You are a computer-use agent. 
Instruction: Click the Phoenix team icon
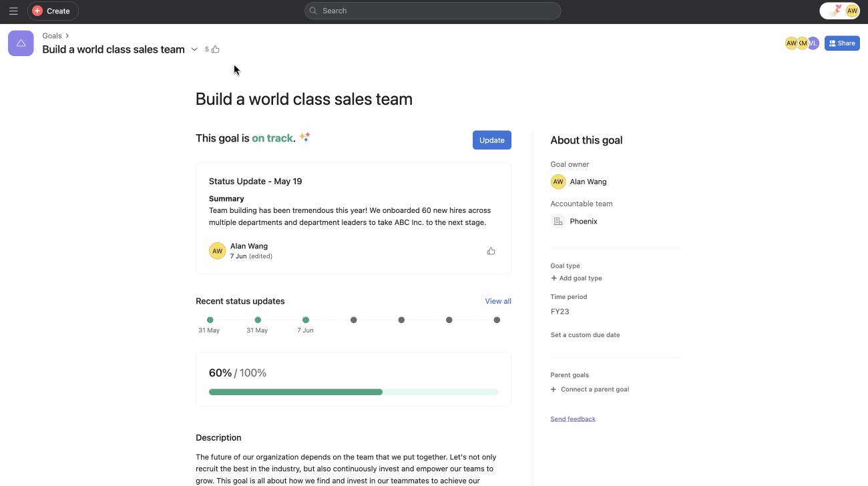point(558,221)
